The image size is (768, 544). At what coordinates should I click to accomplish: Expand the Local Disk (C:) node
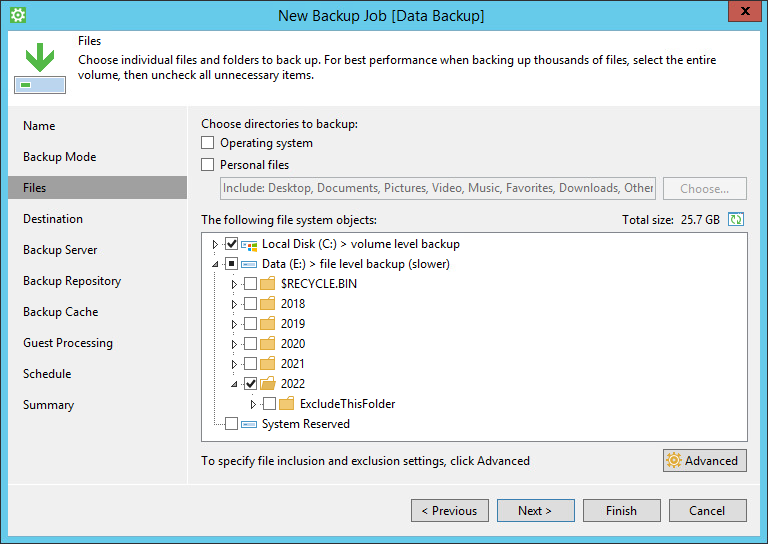pos(215,244)
